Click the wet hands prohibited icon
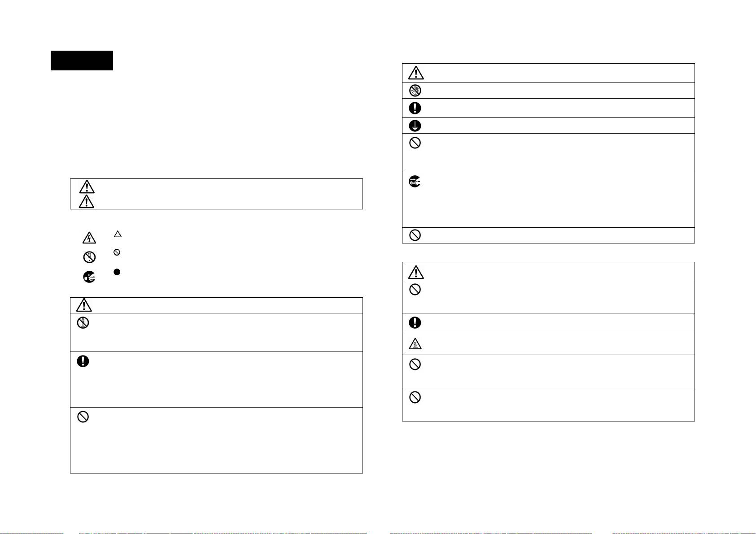756x534 pixels. click(x=415, y=91)
